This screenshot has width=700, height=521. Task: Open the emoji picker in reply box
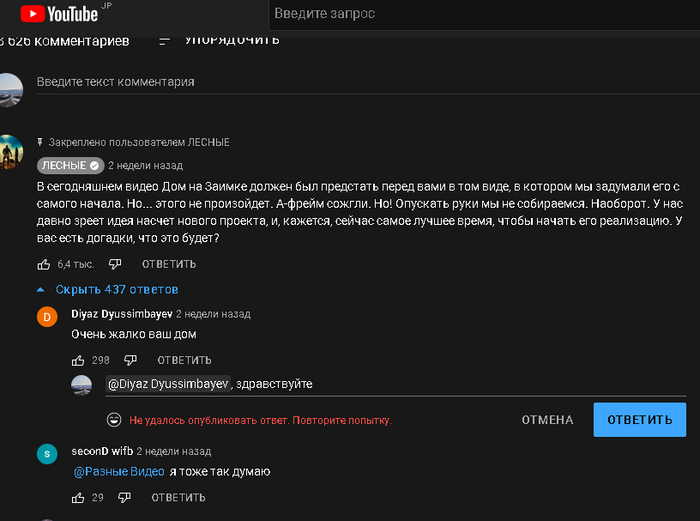tap(114, 419)
